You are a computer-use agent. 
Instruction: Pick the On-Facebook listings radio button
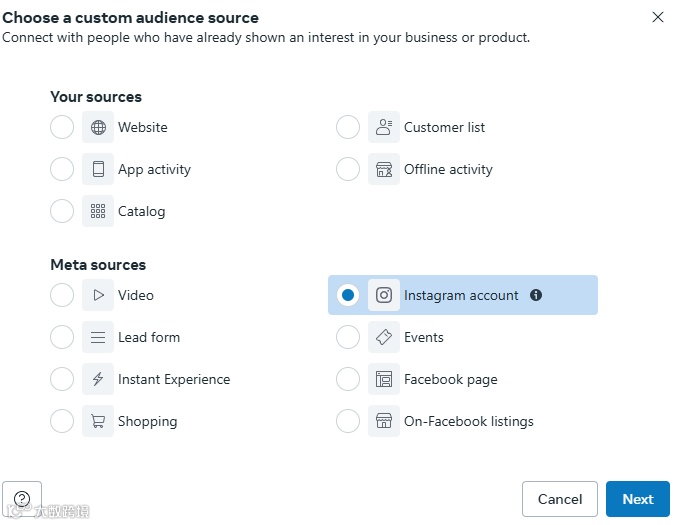348,422
